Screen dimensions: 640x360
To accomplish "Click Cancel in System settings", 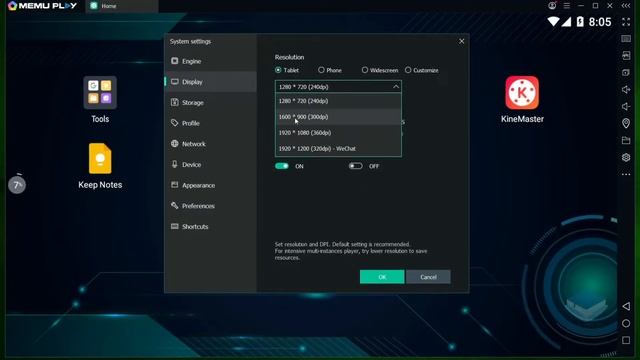I will [x=428, y=277].
